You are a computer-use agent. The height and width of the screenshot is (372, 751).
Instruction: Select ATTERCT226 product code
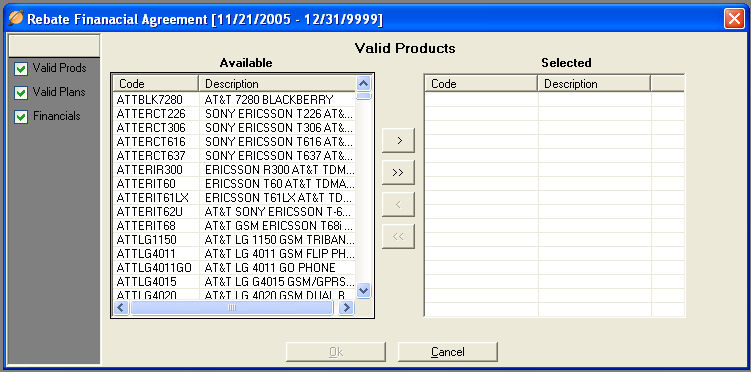[150, 114]
